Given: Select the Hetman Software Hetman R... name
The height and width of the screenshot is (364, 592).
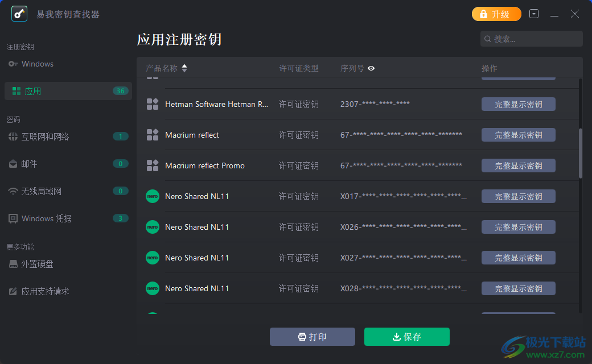Looking at the screenshot, I should [x=217, y=104].
